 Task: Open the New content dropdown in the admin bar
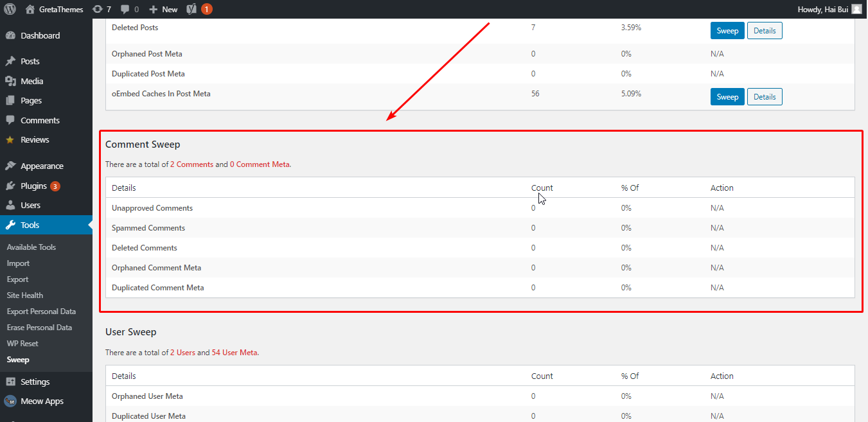coord(163,9)
